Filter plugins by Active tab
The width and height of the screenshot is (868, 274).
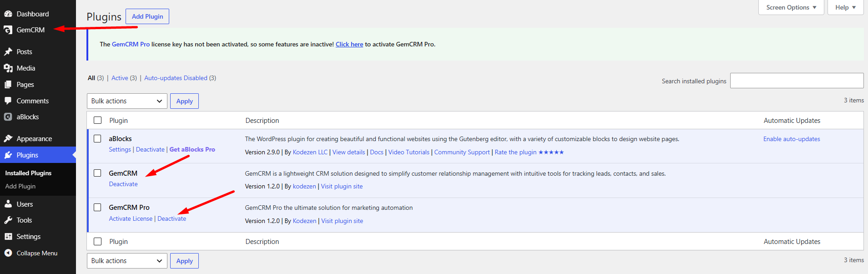tap(120, 78)
